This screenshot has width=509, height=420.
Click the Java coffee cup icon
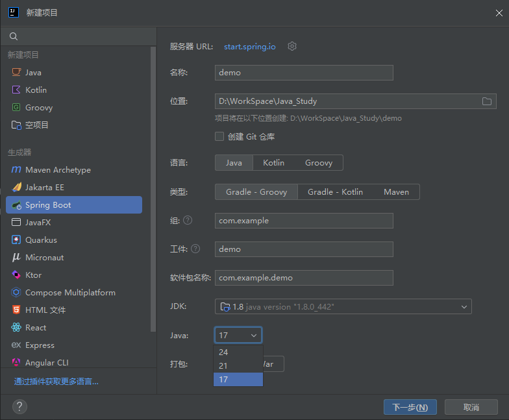point(16,72)
